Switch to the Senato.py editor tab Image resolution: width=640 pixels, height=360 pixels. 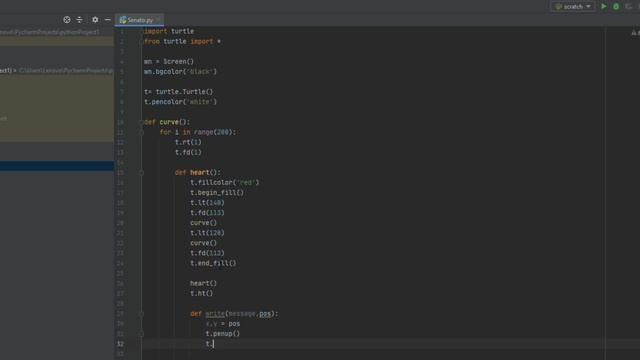(x=140, y=20)
